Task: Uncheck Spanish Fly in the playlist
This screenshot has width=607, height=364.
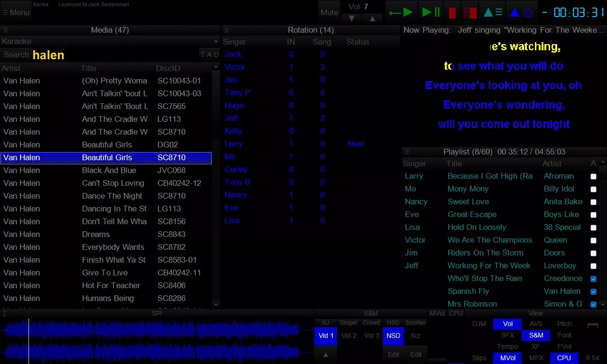Action: 593,291
